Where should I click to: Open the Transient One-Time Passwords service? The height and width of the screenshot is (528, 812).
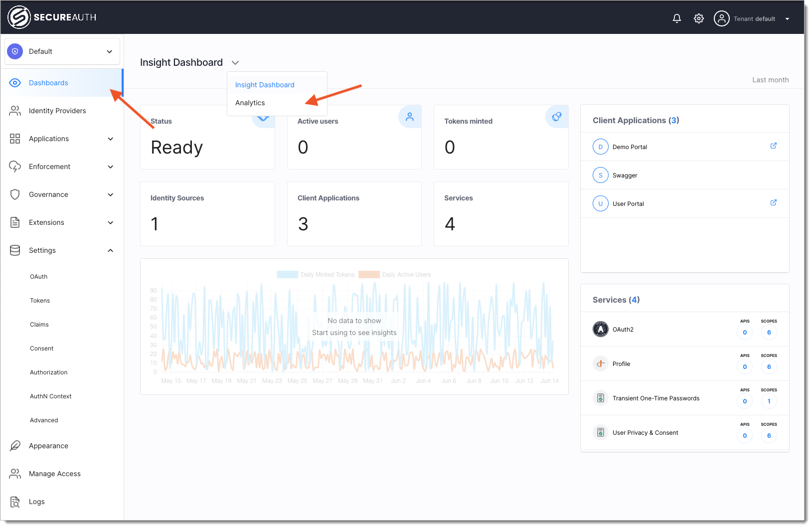tap(685, 398)
